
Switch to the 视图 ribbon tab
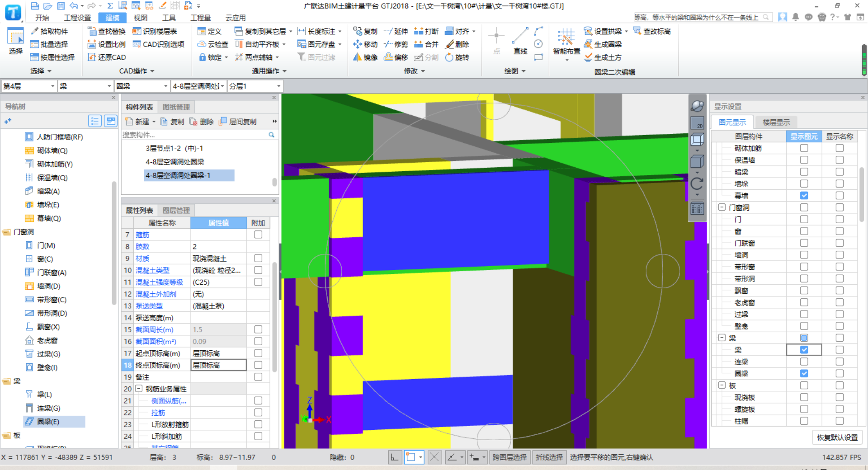click(141, 18)
